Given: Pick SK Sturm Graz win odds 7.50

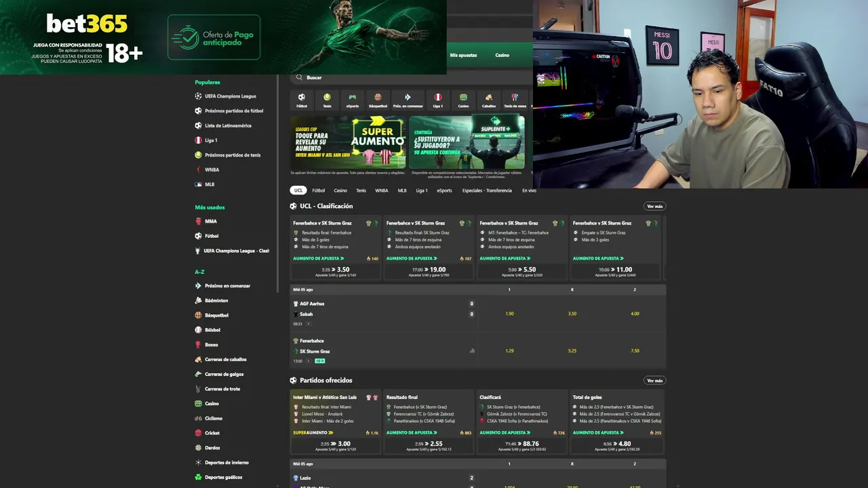Looking at the screenshot, I should tap(635, 351).
